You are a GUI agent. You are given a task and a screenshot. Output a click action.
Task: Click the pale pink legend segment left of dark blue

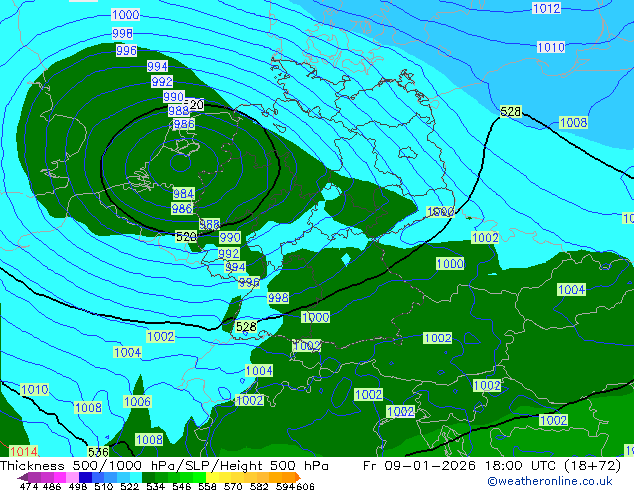(73, 477)
